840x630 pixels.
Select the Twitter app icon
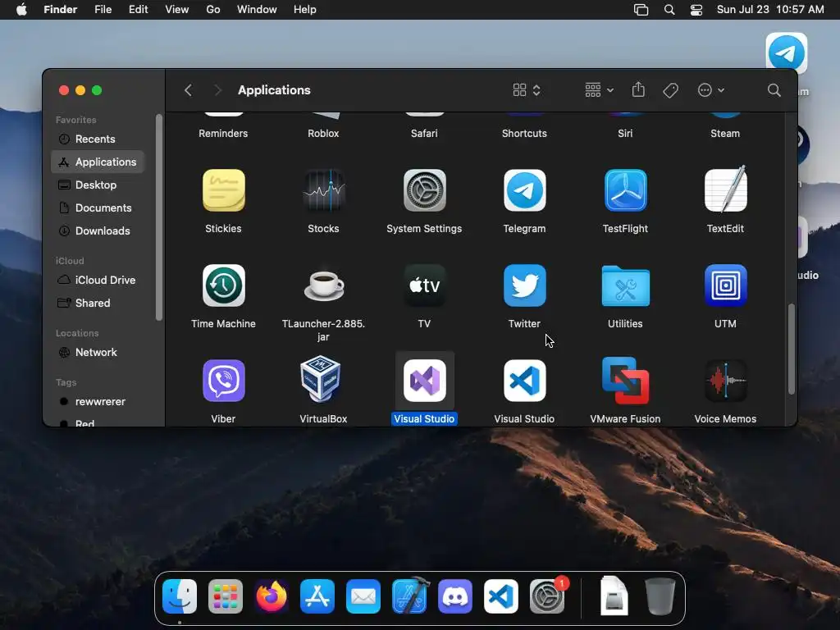pyautogui.click(x=524, y=285)
